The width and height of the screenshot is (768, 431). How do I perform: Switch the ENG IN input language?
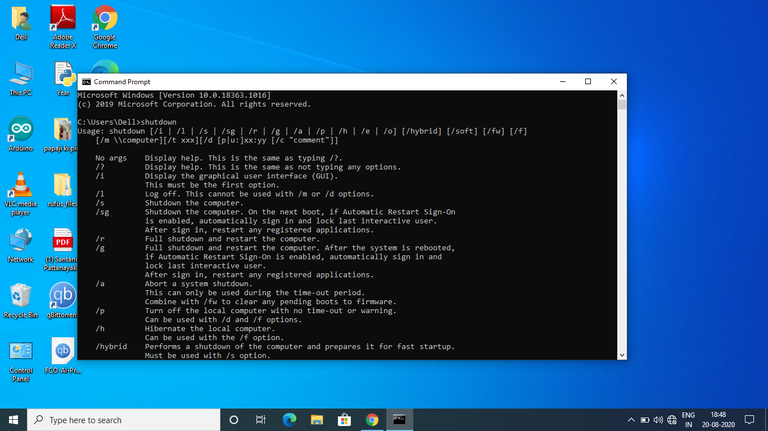[688, 420]
